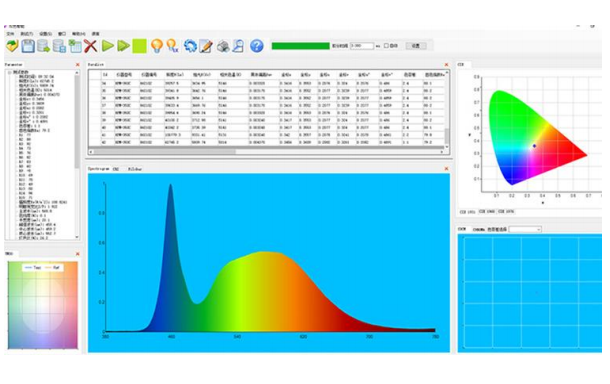Switch to the CIE 1976 tab
Image resolution: width=610 pixels, height=384 pixels.
click(506, 212)
